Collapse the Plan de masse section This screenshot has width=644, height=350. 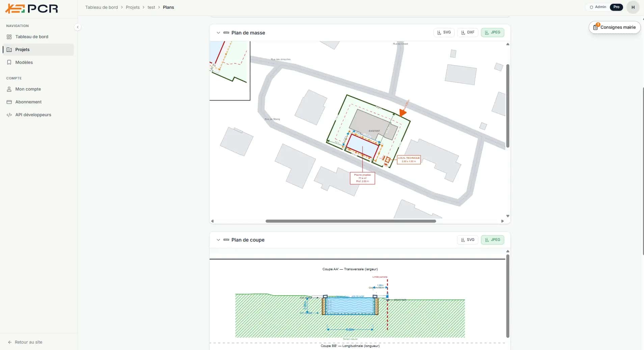click(218, 33)
